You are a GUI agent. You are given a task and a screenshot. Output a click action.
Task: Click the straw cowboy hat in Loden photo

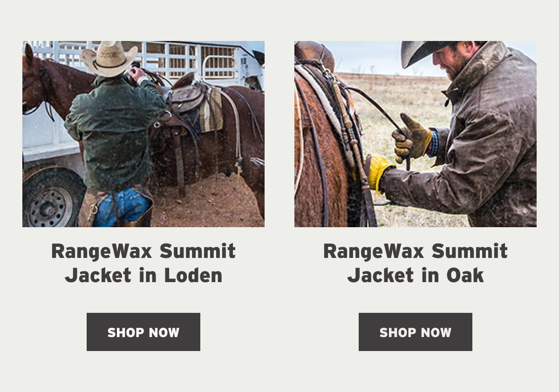tap(109, 58)
